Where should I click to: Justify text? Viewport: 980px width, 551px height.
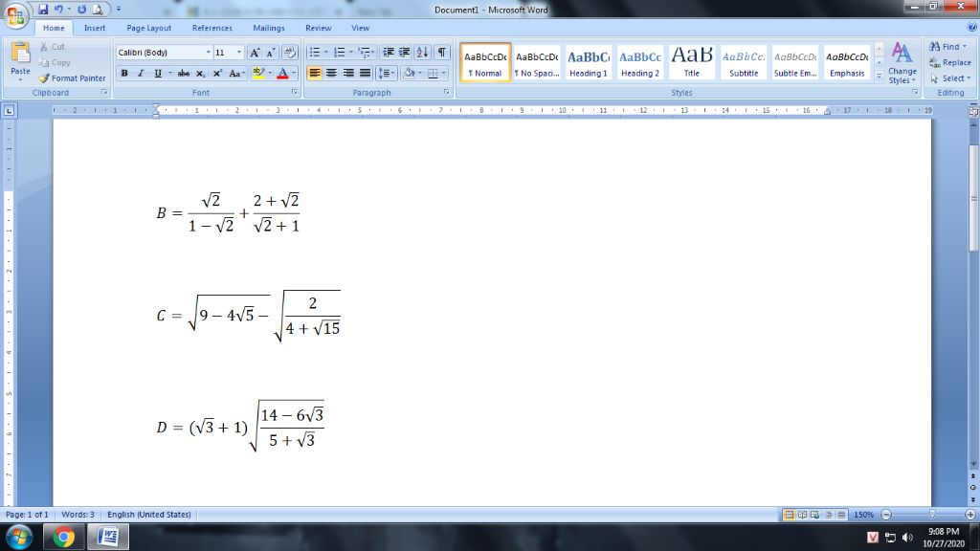(365, 73)
